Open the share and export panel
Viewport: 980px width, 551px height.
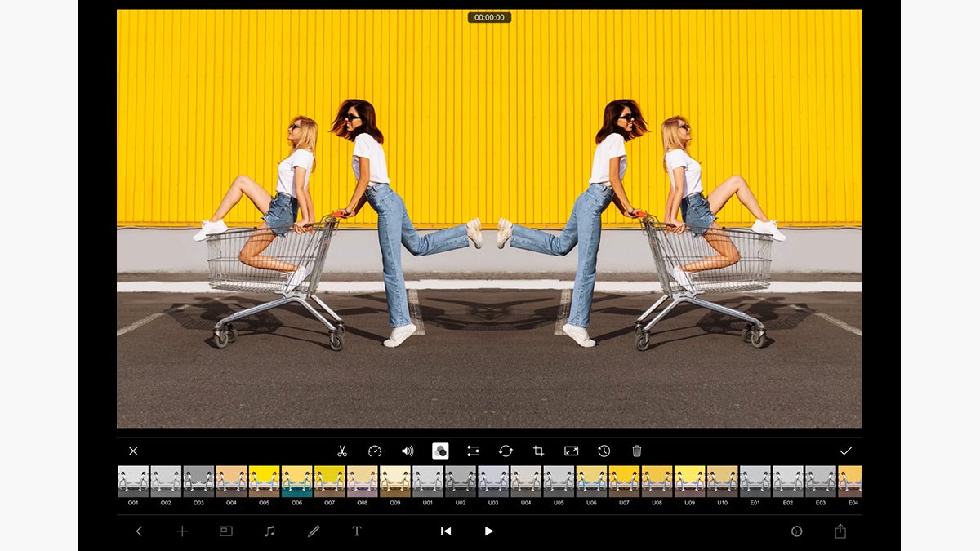click(x=839, y=531)
